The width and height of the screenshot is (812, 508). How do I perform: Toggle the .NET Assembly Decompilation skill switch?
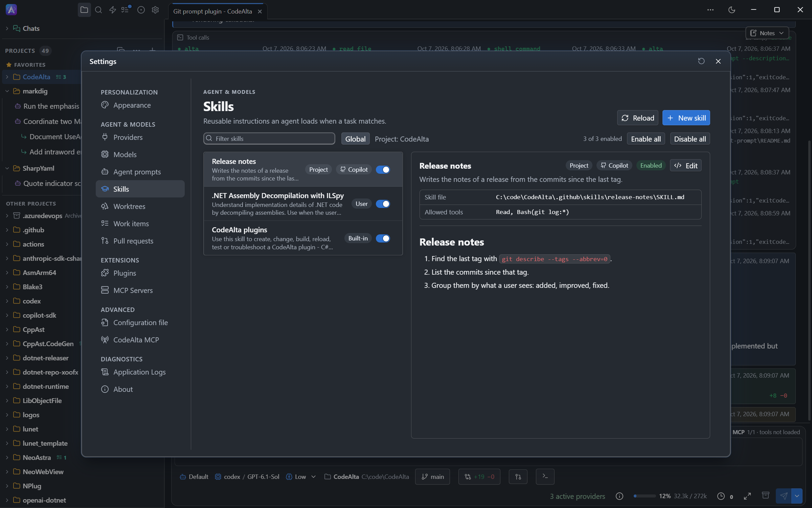[383, 204]
